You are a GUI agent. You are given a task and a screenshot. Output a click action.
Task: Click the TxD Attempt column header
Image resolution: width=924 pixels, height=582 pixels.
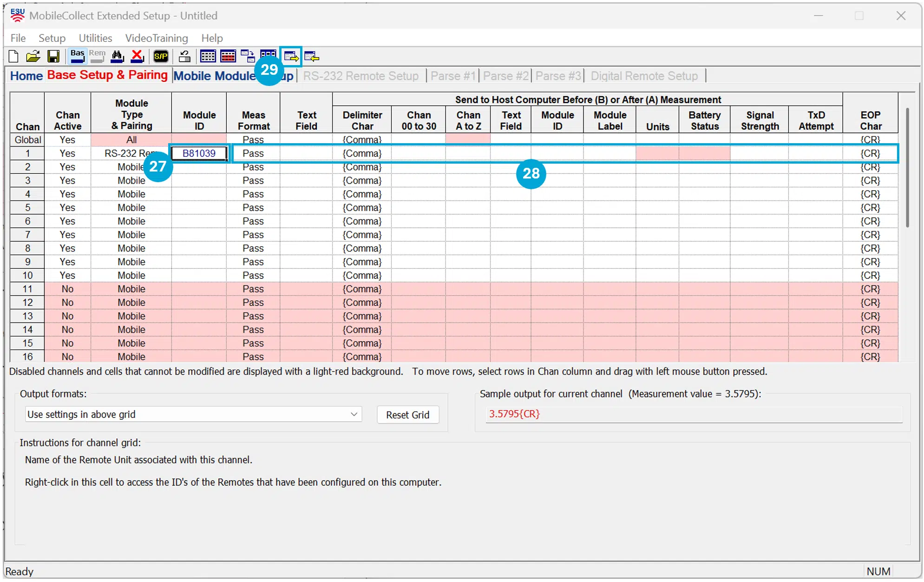(x=816, y=120)
